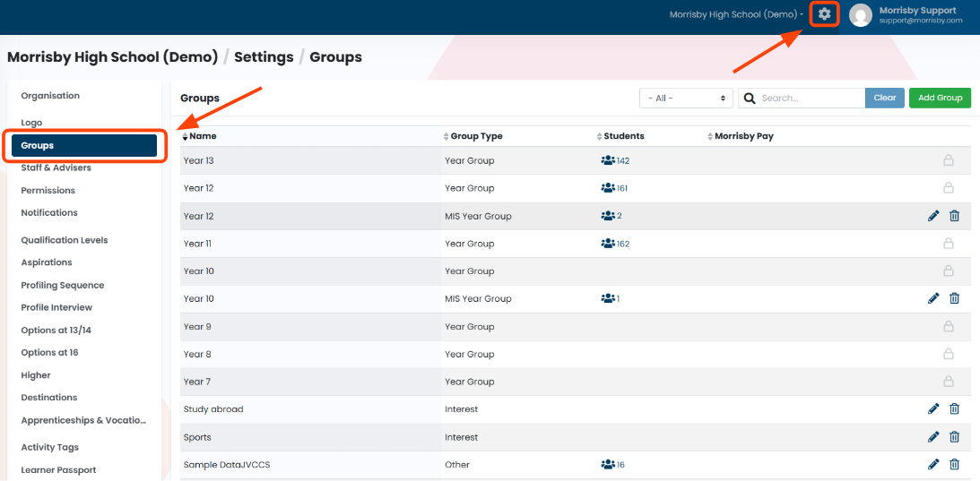Focus the Search groups field

pos(811,98)
